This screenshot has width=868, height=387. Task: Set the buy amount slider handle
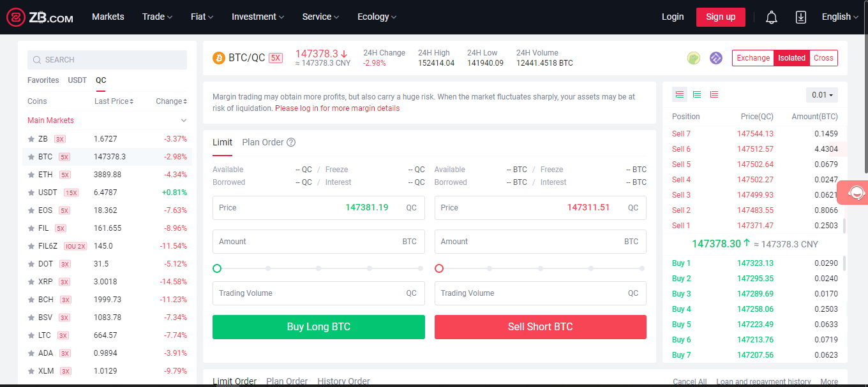coord(217,268)
